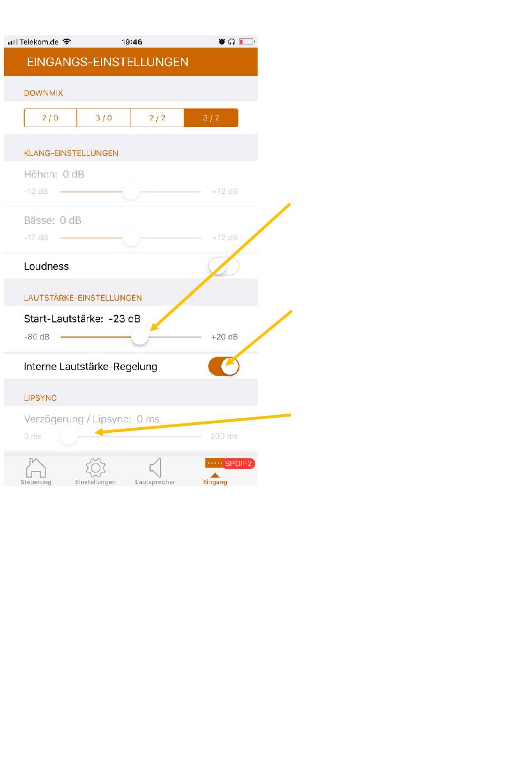Screen dimensions: 532x771
Task: Tap the headphones status icon
Action: point(232,41)
